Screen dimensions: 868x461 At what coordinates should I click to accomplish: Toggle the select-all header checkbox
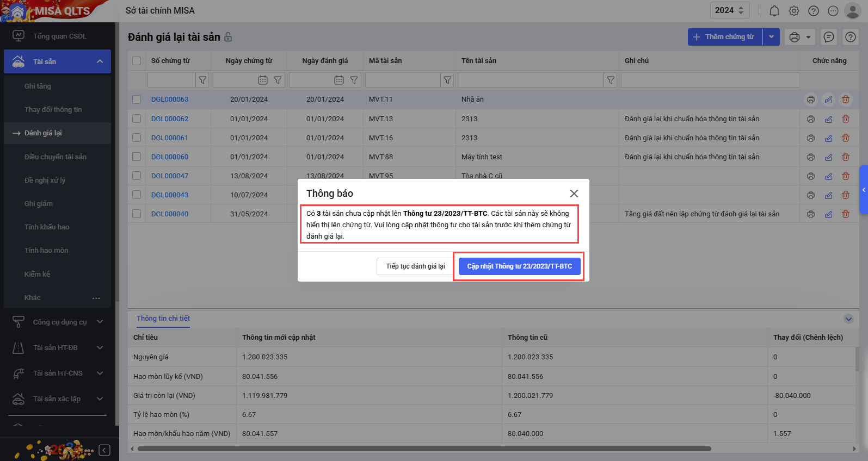point(137,61)
